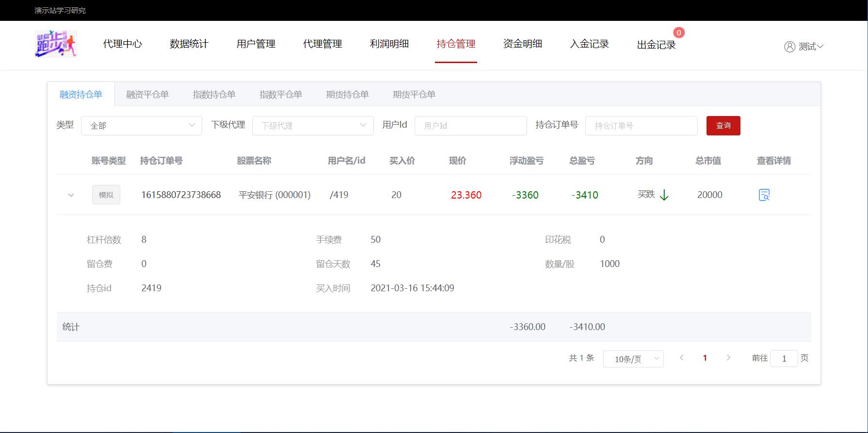Select page 1 in the pagination
Image resolution: width=868 pixels, height=433 pixels.
click(x=705, y=358)
